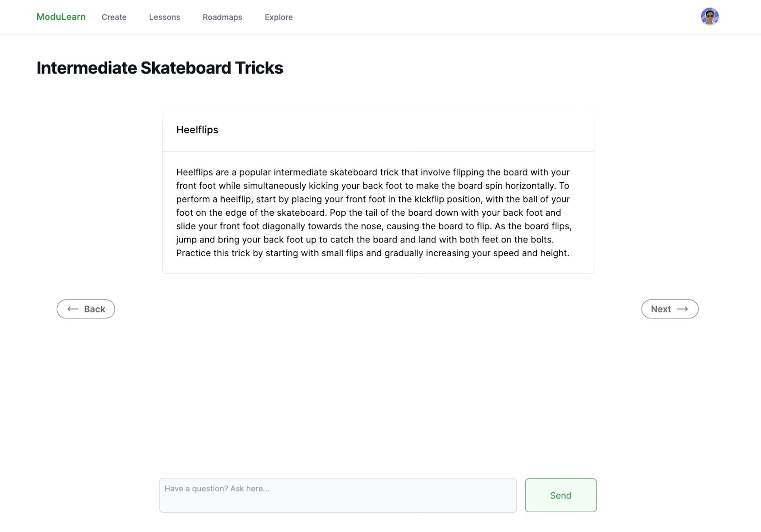This screenshot has width=761, height=532.
Task: Click the 'Next' text label
Action: [661, 309]
